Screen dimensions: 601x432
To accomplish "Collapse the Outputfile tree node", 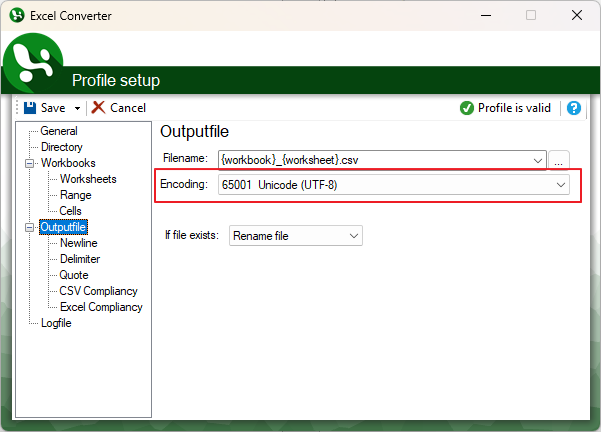I will click(x=29, y=227).
